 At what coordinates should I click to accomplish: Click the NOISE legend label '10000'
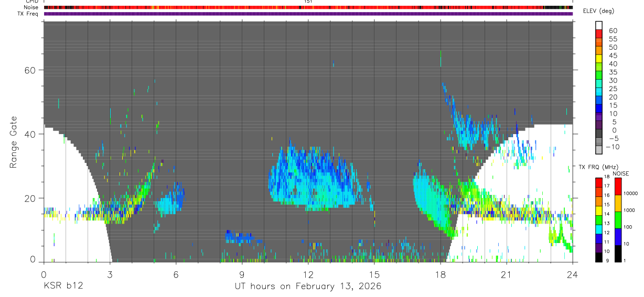(630, 194)
